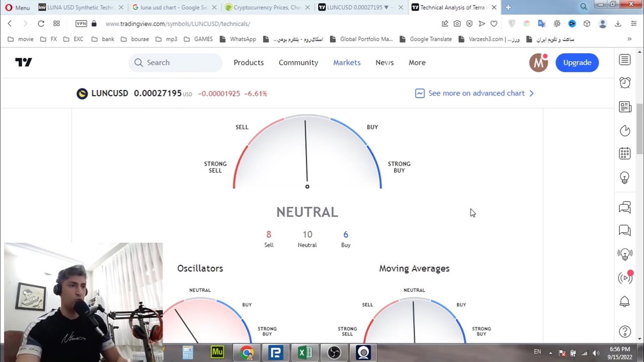The width and height of the screenshot is (644, 362).
Task: Open the user profile avatar menu
Action: [x=538, y=62]
